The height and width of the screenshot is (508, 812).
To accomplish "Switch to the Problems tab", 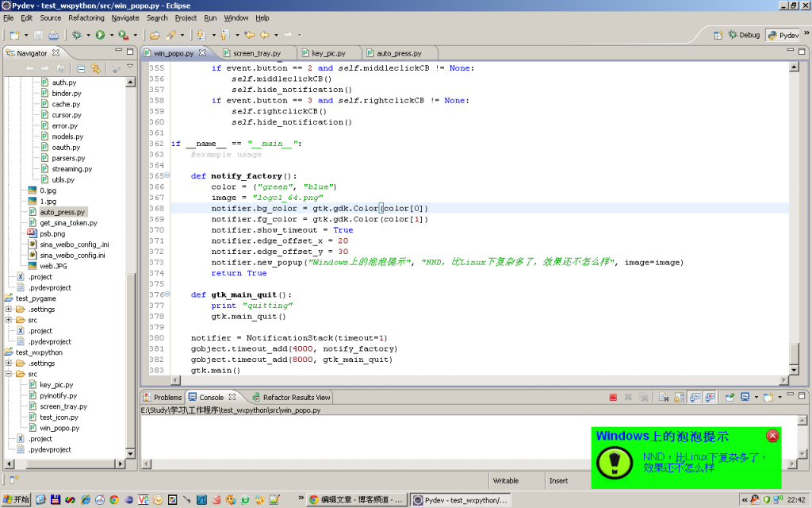I will pyautogui.click(x=163, y=397).
